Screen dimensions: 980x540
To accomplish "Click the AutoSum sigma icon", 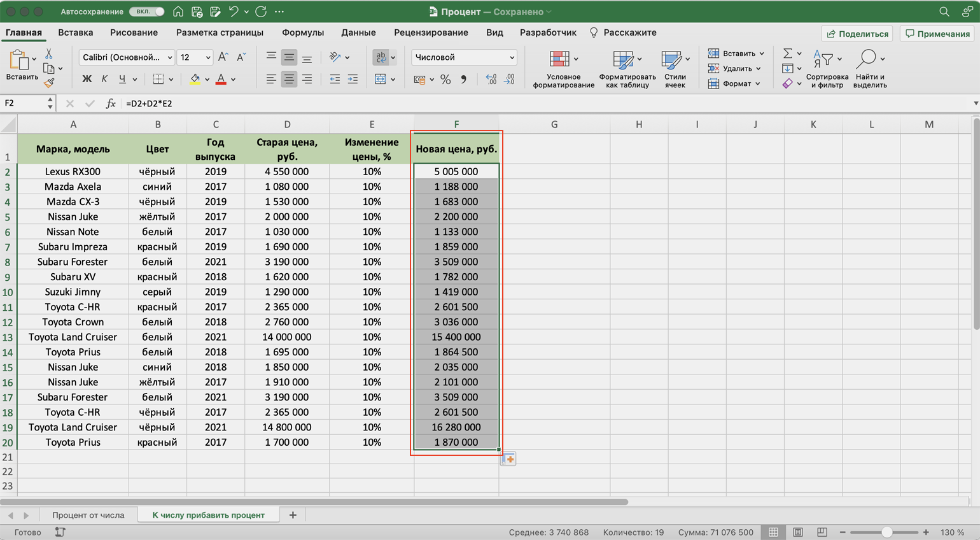I will 788,53.
